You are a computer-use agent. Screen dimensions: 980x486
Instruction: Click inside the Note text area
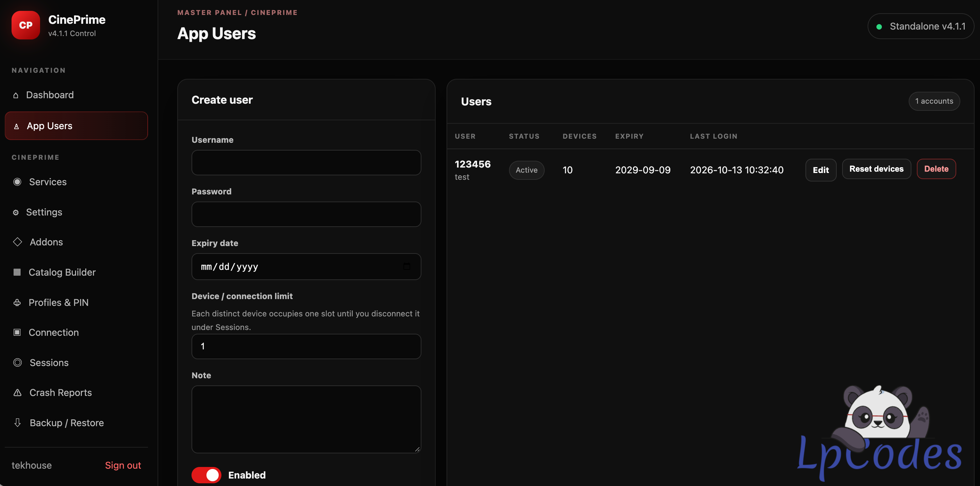point(306,419)
